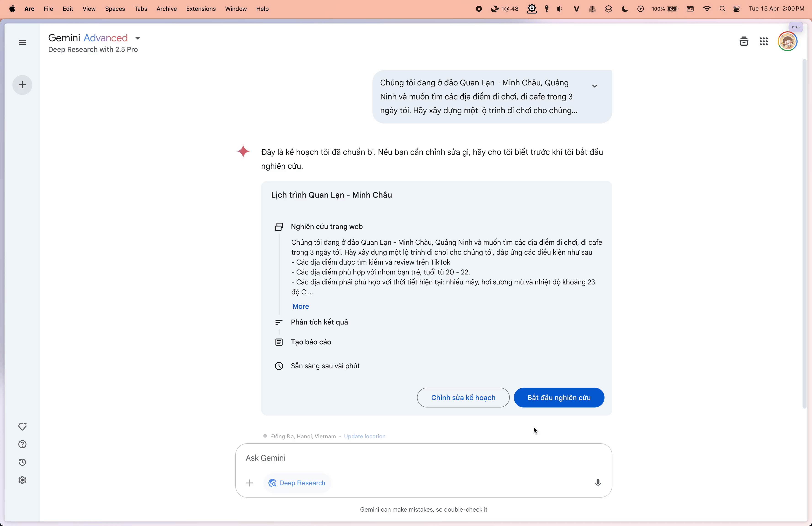The image size is (812, 526).
Task: Click the date and time in menu bar
Action: (777, 9)
